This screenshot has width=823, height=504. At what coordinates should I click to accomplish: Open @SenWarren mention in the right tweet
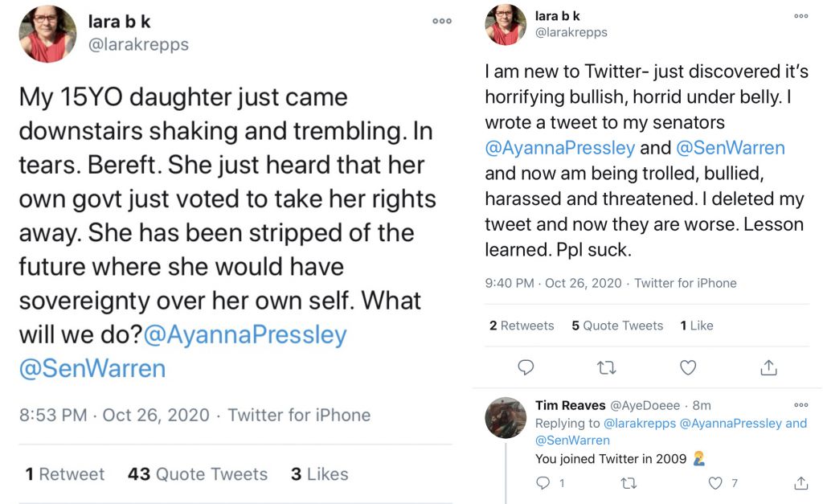tap(731, 148)
